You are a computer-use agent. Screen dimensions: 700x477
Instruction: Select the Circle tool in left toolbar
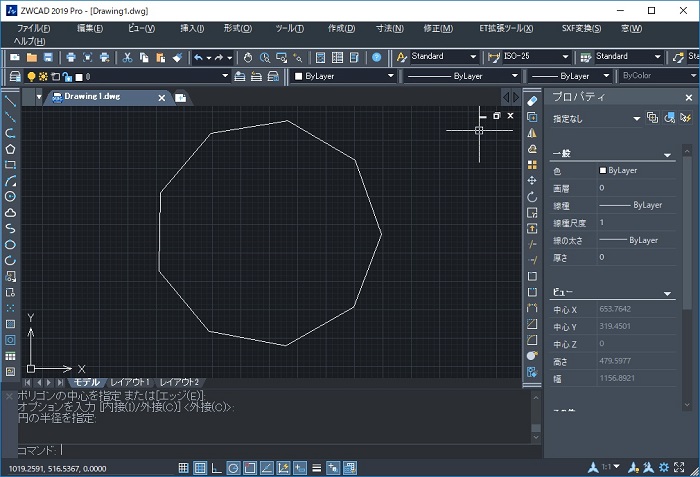click(10, 197)
